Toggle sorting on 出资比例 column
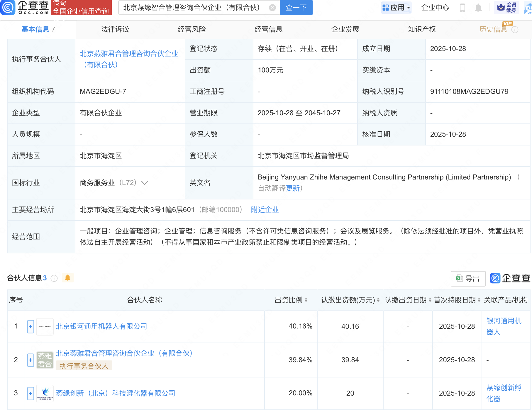This screenshot has width=532, height=410. click(306, 300)
